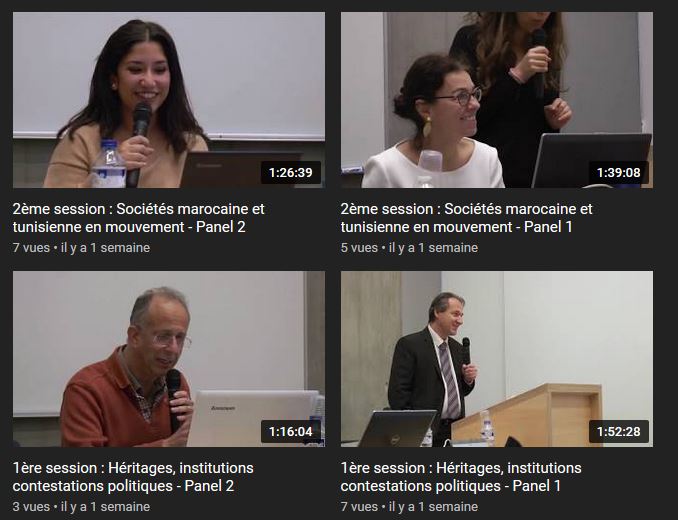The height and width of the screenshot is (520, 678).
Task: Click '7 vues' under 2ème session Panel 2
Action: click(x=31, y=248)
